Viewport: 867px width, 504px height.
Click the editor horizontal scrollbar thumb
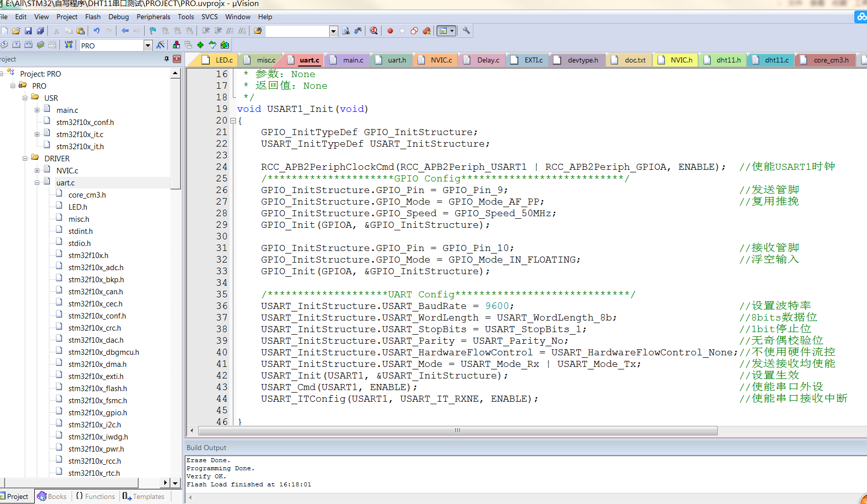[x=458, y=430]
